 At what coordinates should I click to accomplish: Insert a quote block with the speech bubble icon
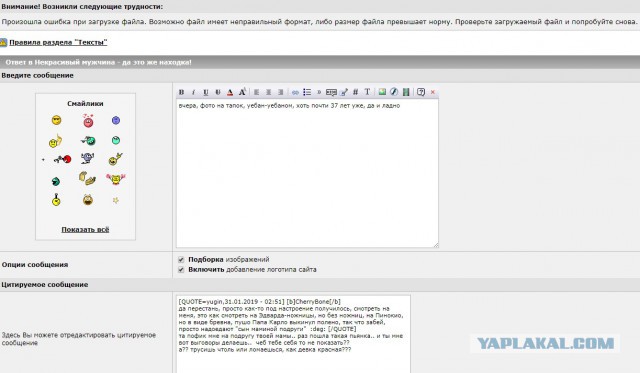coord(331,92)
